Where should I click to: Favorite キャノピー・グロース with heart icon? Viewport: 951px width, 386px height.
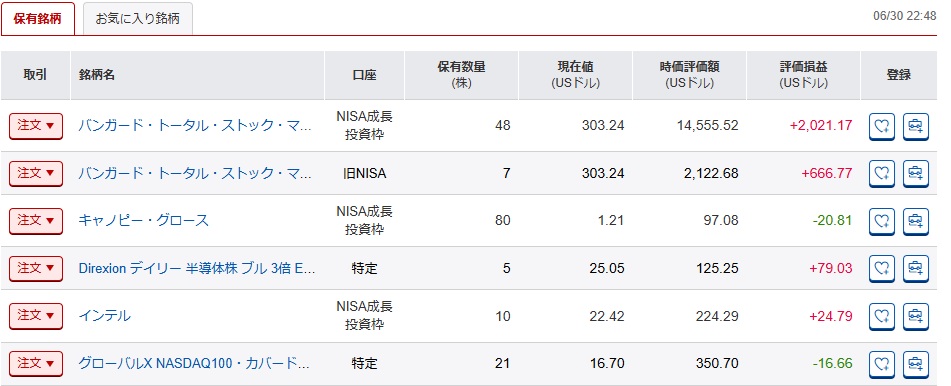coord(882,221)
